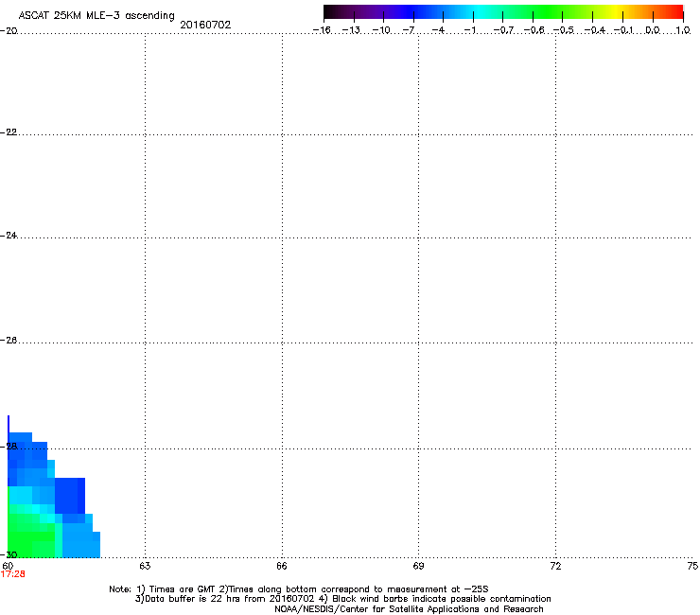Click the 60 longitude axis label
Viewport: 700px width, 615px height.
8,567
